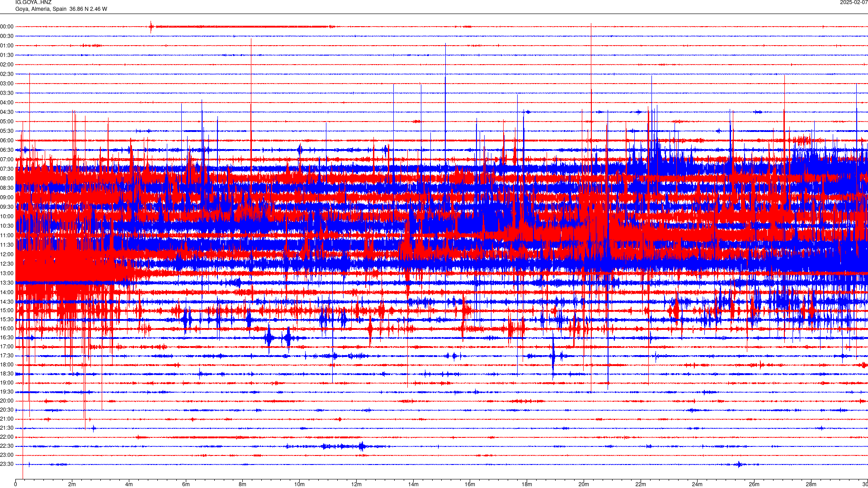
Task: Select the 00:30 time row label
Action: pos(7,36)
